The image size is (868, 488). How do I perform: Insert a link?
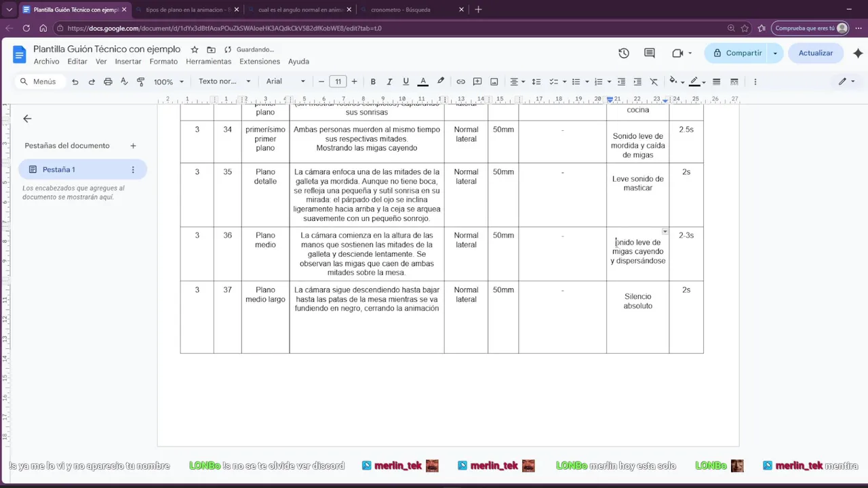click(x=460, y=81)
